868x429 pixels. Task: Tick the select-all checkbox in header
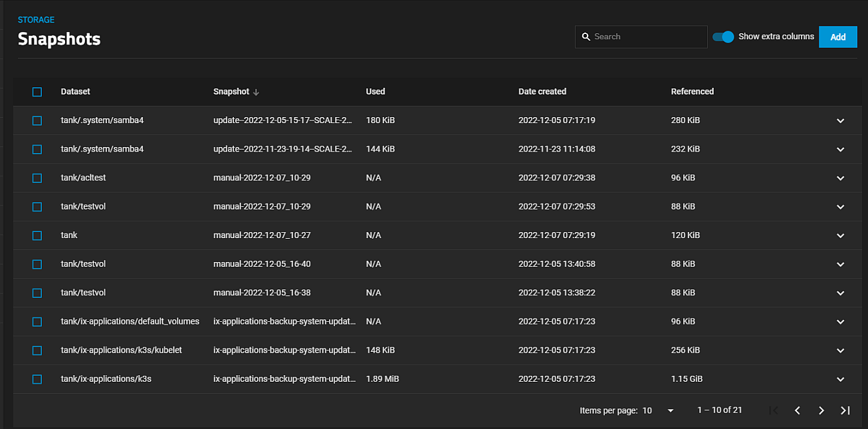pyautogui.click(x=37, y=92)
